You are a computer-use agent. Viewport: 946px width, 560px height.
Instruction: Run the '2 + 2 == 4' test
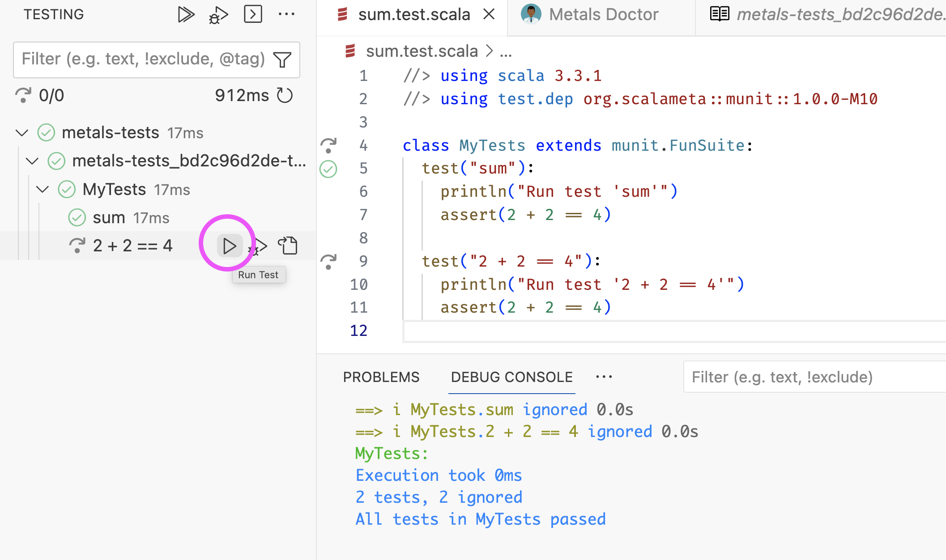point(230,246)
